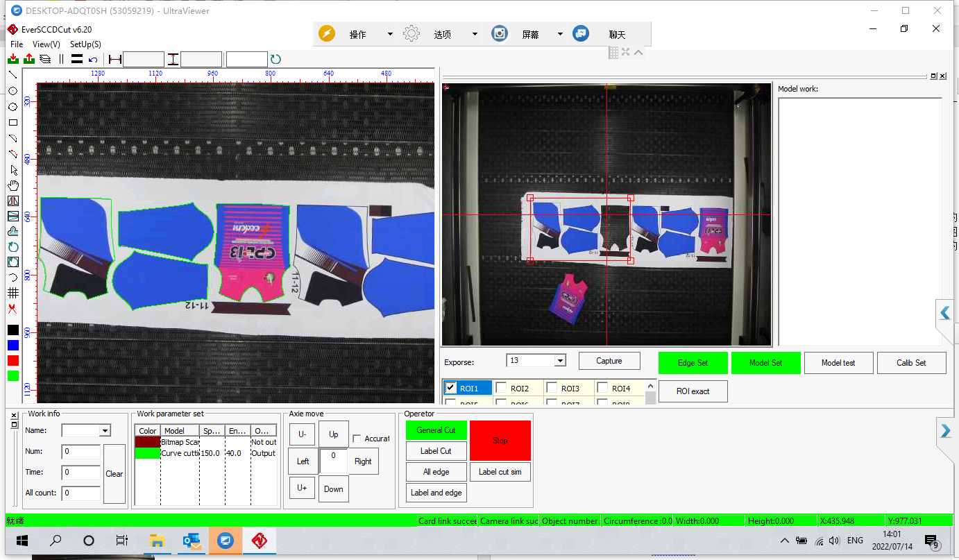Collapse the UltraViewer toolbar with the up chevron
This screenshot has height=560, width=959.
[638, 52]
